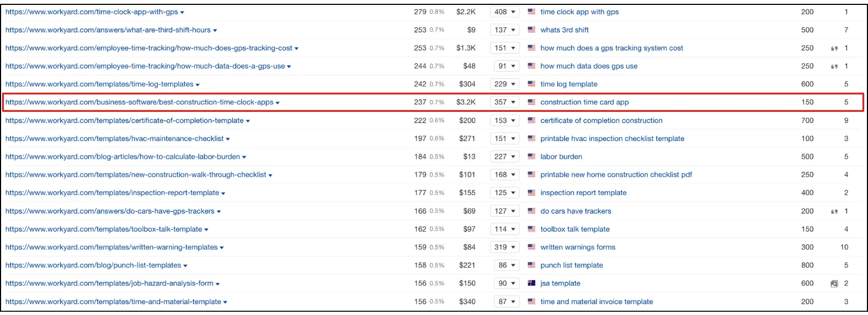Click keyword 'printable hvac inspection checklist template'
The width and height of the screenshot is (868, 315).
tap(612, 138)
